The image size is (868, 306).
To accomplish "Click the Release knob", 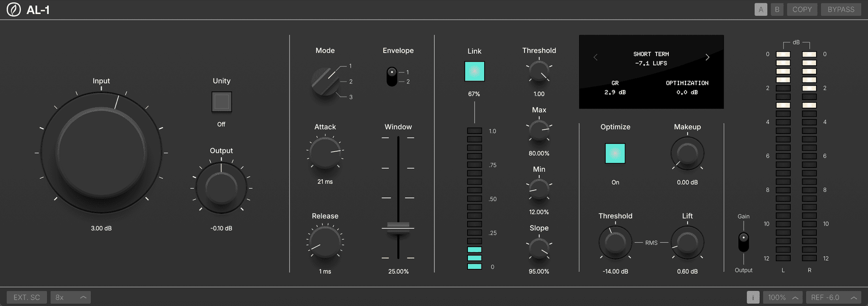I will pos(325,242).
